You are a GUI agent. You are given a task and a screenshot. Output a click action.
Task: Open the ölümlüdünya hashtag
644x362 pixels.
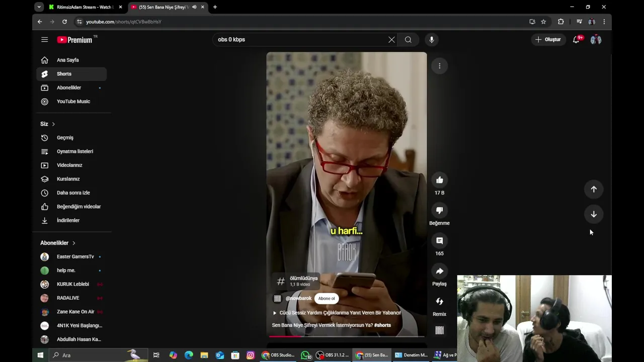pos(297,281)
